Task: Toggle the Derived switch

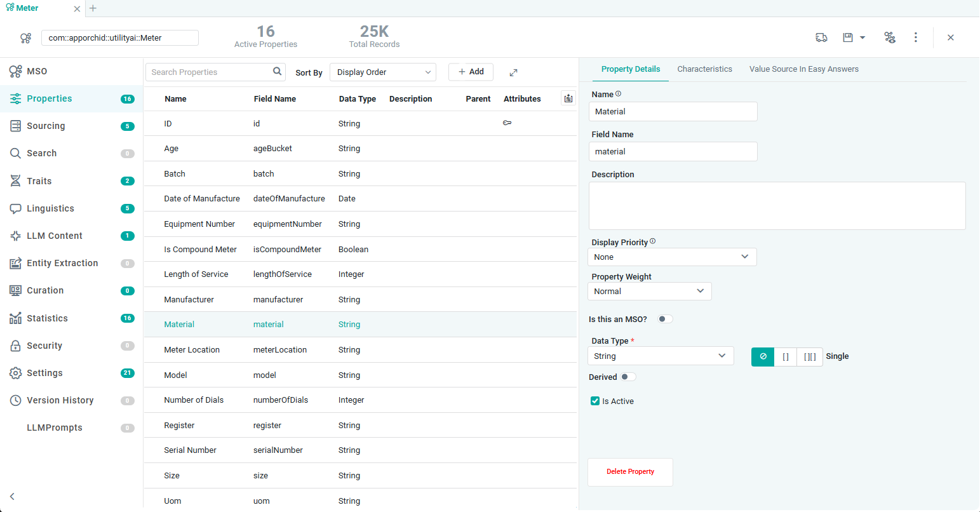Action: click(x=628, y=377)
